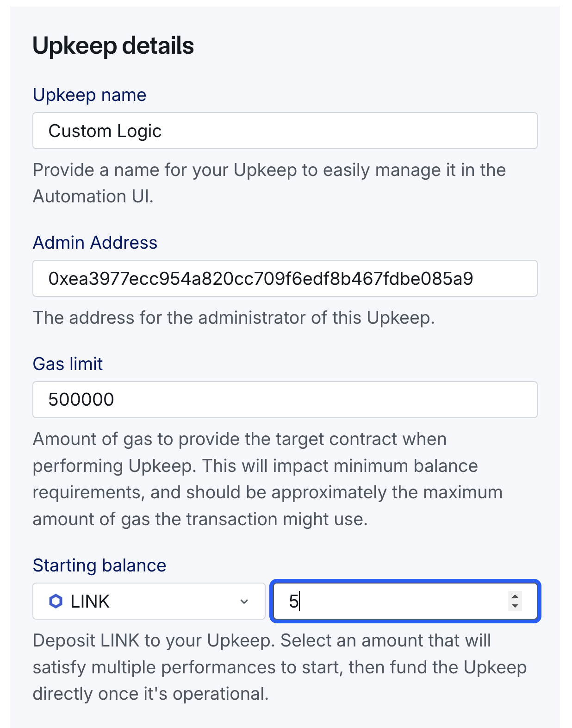
Task: Click the administrator address help text
Action: click(233, 318)
